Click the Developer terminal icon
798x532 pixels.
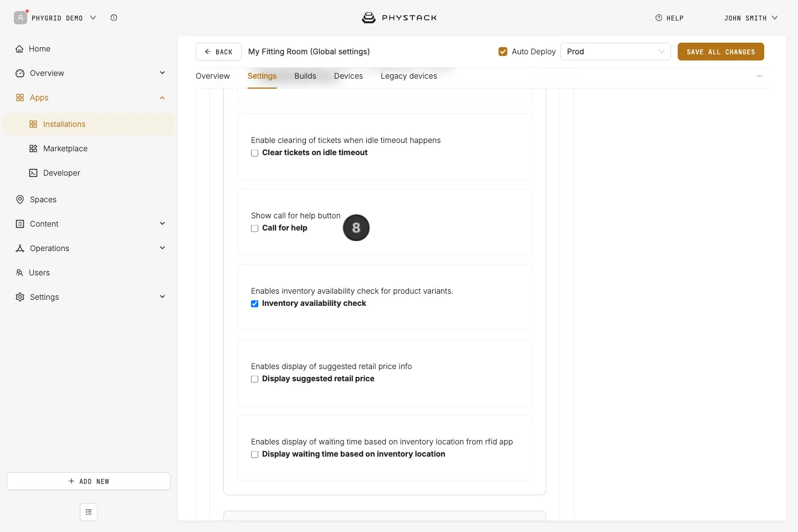[x=33, y=173]
